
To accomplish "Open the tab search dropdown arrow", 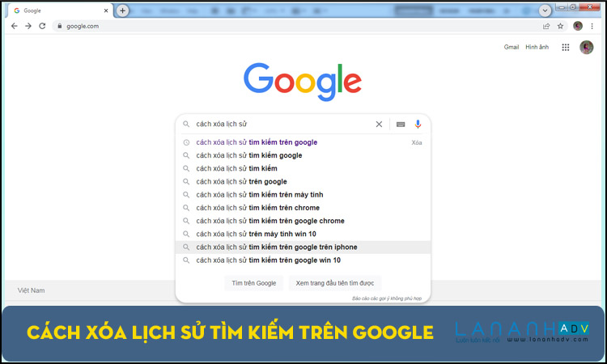I will point(545,11).
